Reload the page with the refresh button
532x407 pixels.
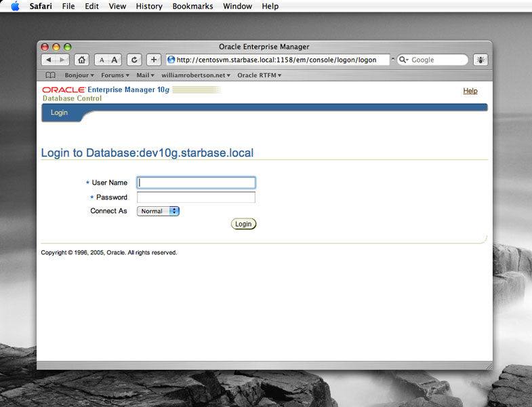pos(134,60)
